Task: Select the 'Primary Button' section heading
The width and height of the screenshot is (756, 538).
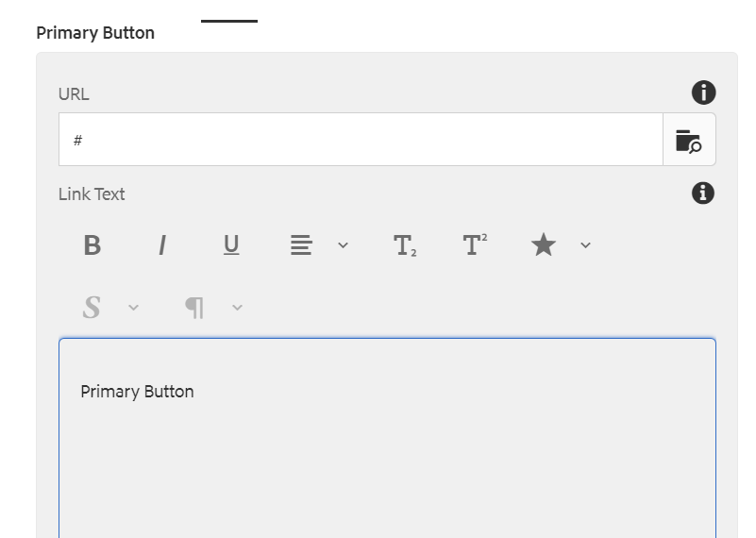Action: tap(95, 33)
